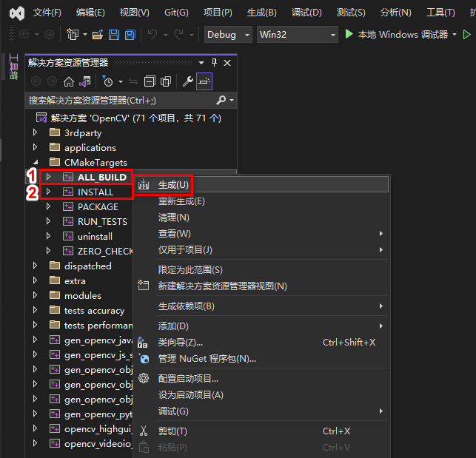
Task: Click the Save All toolbar icon
Action: (130, 35)
